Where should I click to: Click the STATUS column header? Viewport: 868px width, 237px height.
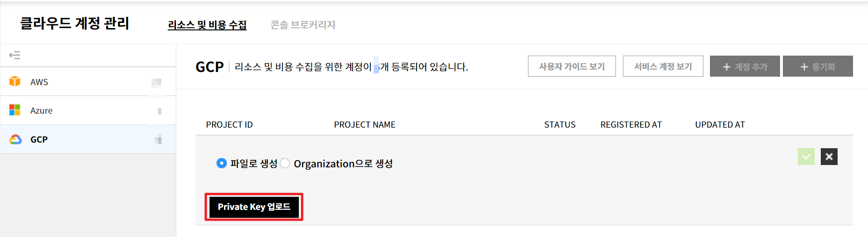pyautogui.click(x=560, y=125)
